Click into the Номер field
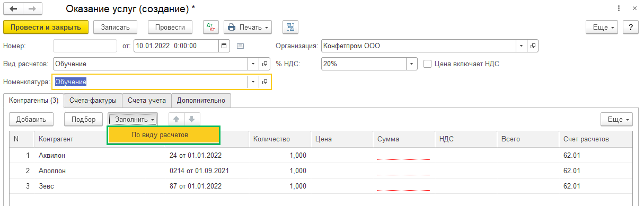The width and height of the screenshot is (644, 206). pos(85,46)
